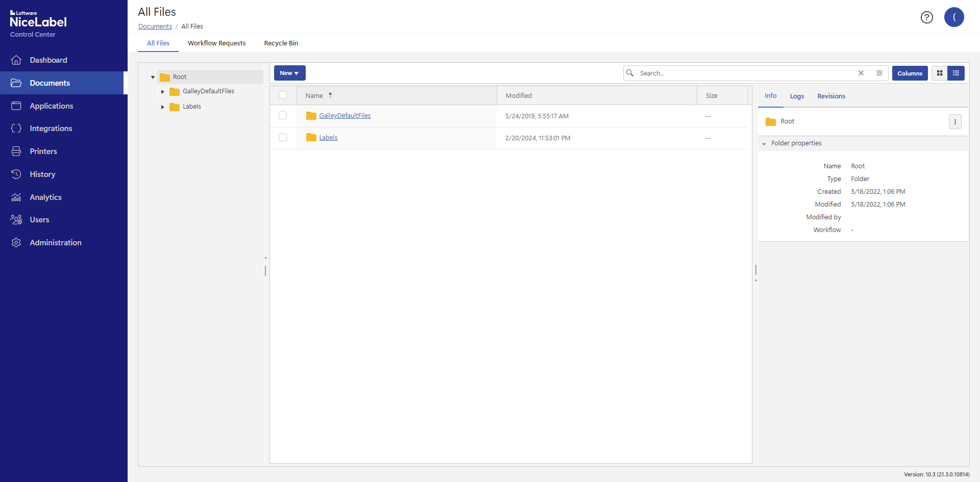Collapse the Folder properties section
The height and width of the screenshot is (482, 980).
pyautogui.click(x=764, y=143)
